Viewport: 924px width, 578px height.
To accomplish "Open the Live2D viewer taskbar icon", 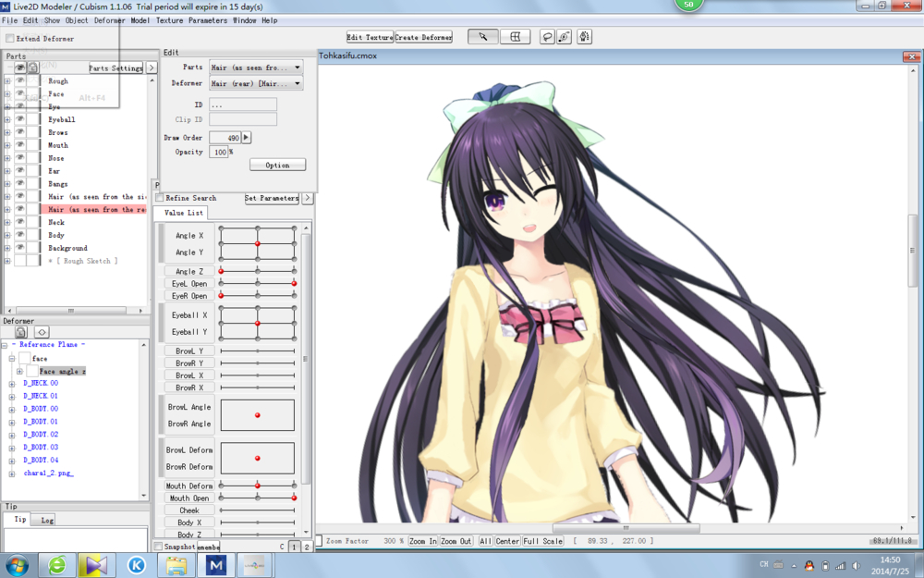I will point(255,565).
